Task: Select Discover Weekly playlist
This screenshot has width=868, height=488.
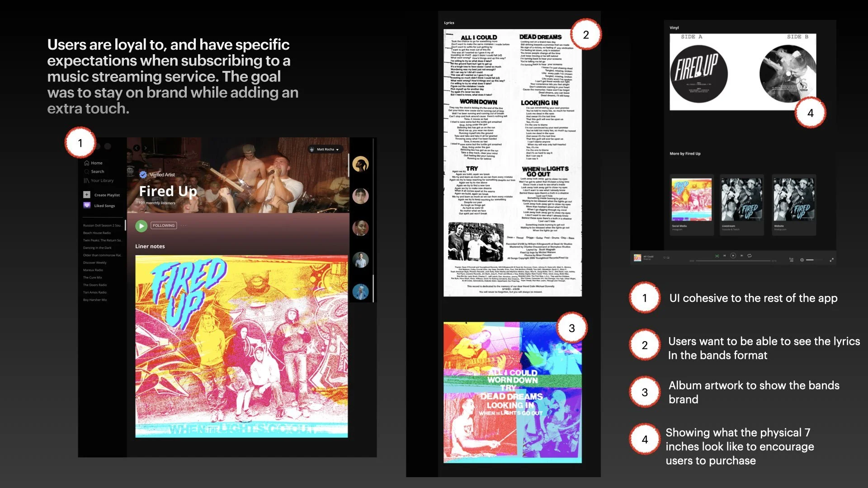Action: (x=95, y=263)
